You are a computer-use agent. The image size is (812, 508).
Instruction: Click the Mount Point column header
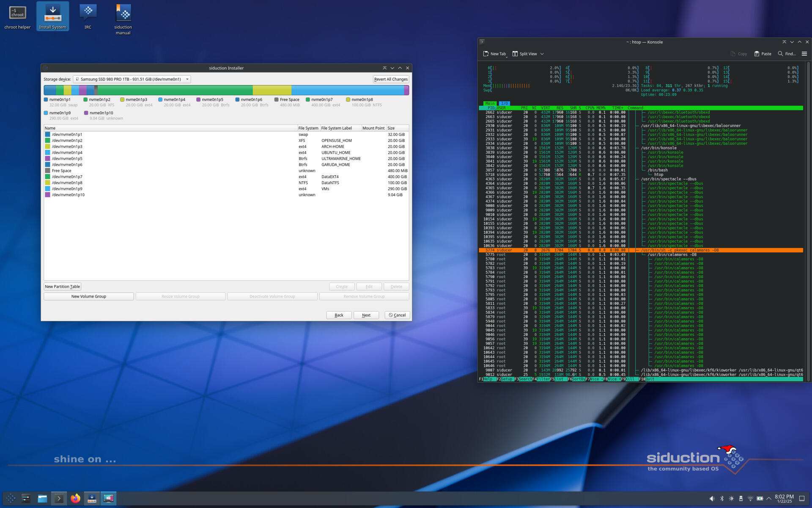[373, 128]
